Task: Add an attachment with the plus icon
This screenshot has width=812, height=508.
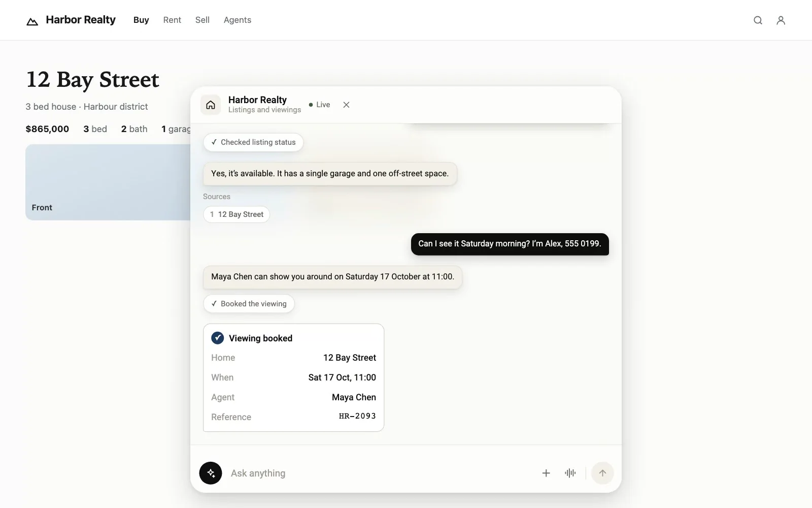Action: click(546, 473)
